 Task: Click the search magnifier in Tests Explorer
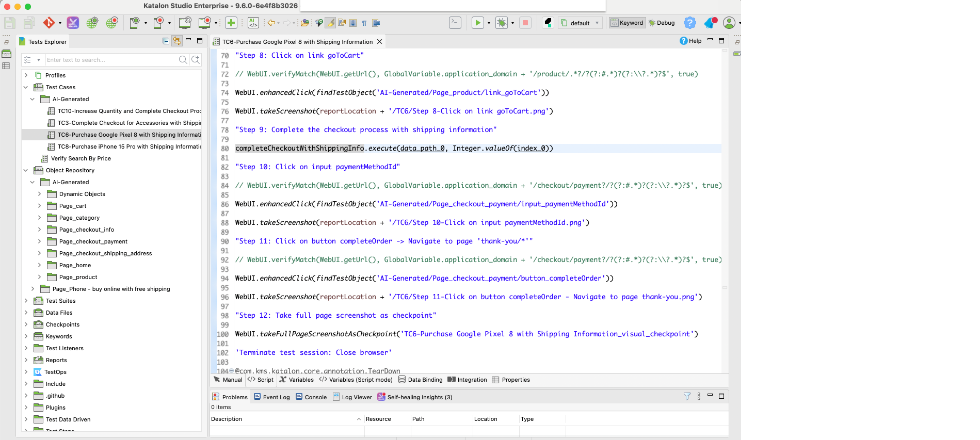(x=183, y=60)
